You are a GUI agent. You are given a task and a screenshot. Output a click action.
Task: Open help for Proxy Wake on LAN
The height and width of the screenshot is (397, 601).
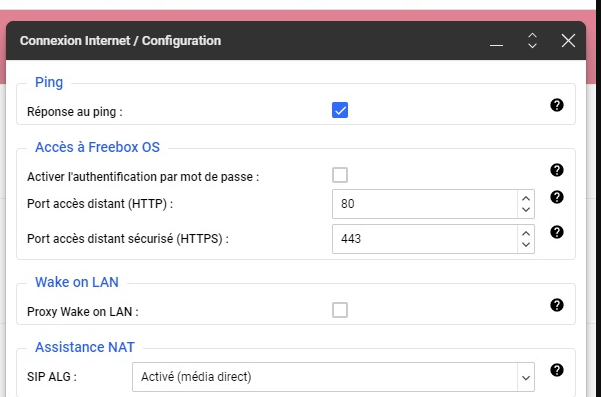point(557,305)
